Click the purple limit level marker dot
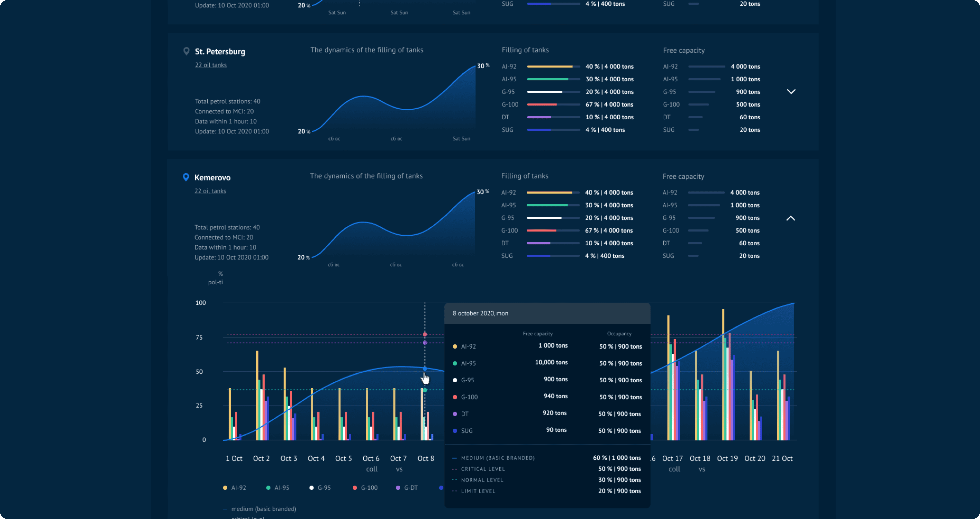Screen dimensions: 980x519 (425, 343)
